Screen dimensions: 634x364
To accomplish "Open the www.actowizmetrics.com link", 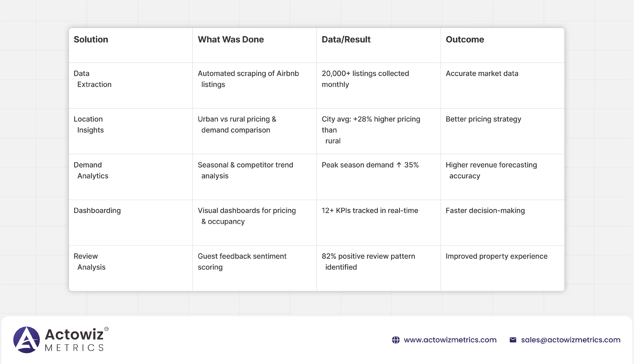I will (450, 340).
